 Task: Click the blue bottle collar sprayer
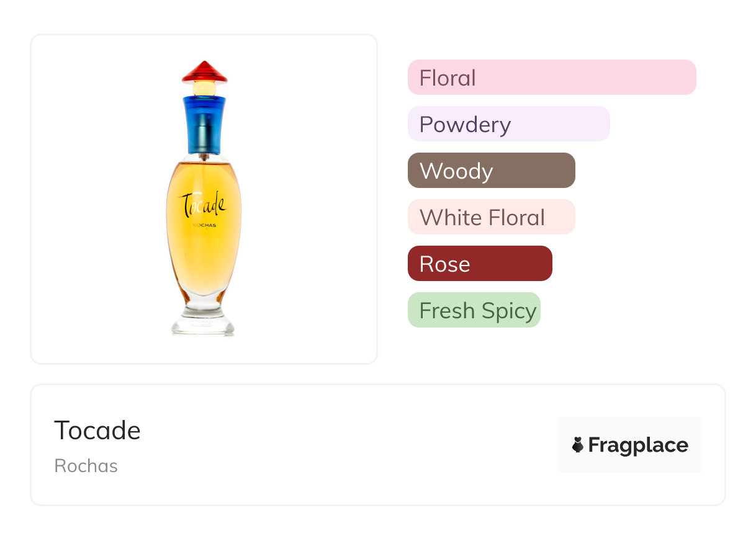tap(204, 125)
